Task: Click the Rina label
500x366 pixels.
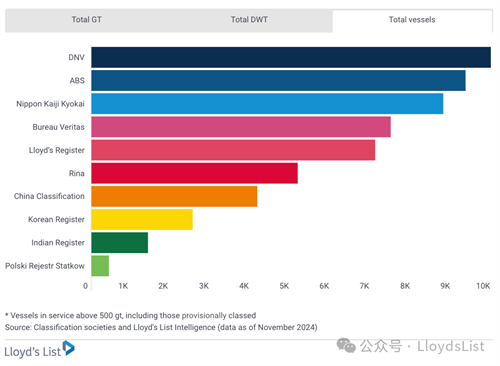Action: tap(77, 173)
